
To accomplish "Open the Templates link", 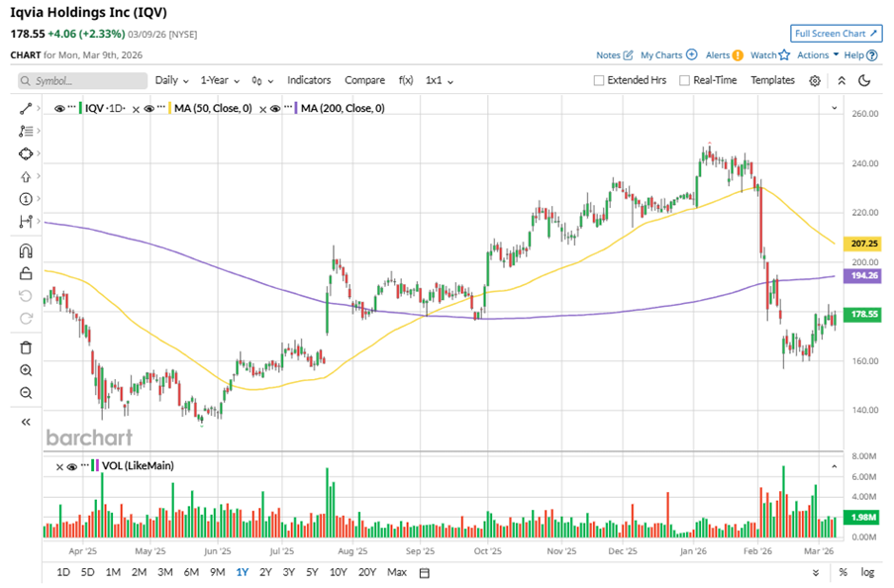I will coord(772,80).
